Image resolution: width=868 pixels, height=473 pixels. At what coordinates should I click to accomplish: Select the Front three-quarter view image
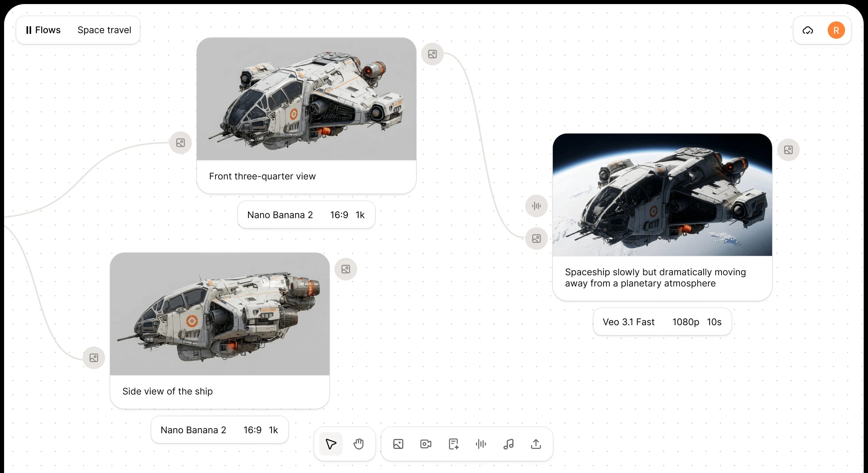click(306, 99)
